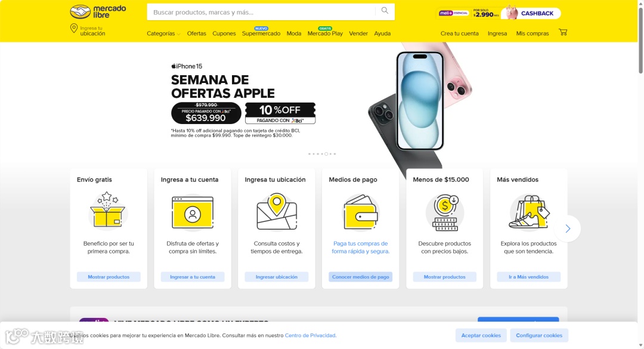Open the shopping cart icon
Image resolution: width=644 pixels, height=349 pixels.
[x=563, y=32]
